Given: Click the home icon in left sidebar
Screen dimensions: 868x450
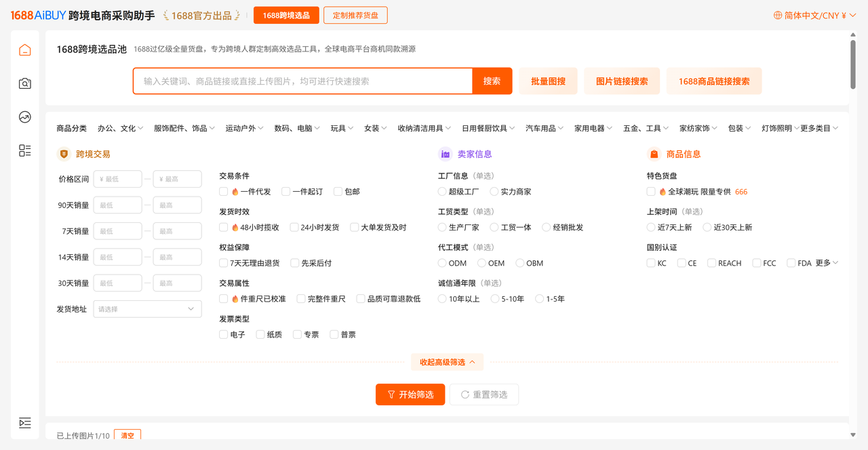Looking at the screenshot, I should coord(25,50).
